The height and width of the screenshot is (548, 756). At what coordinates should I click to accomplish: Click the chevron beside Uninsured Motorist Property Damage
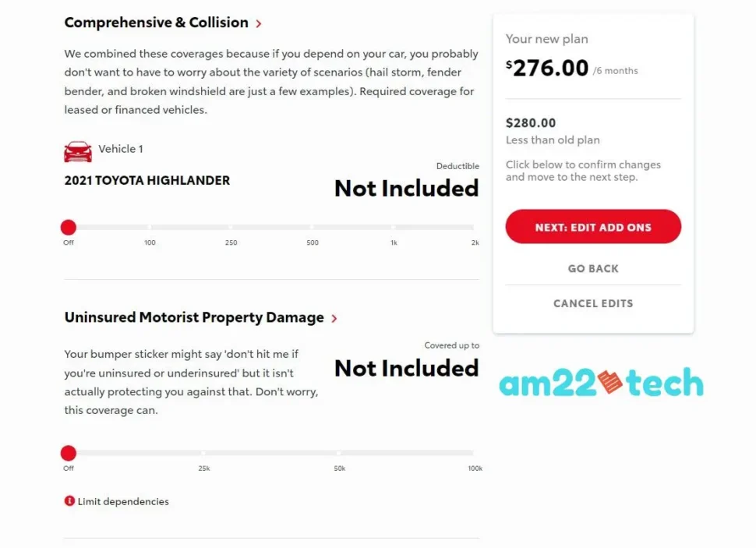tap(334, 318)
